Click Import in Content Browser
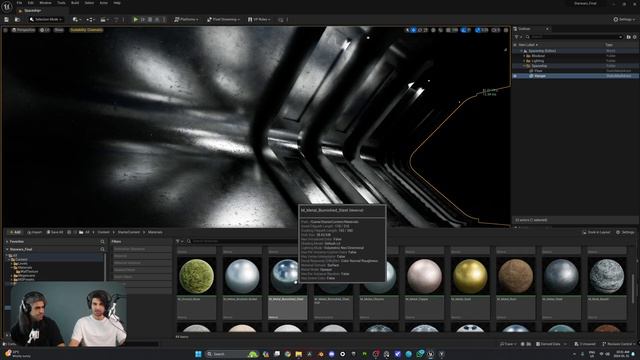This screenshot has height=360, width=640. [35, 232]
